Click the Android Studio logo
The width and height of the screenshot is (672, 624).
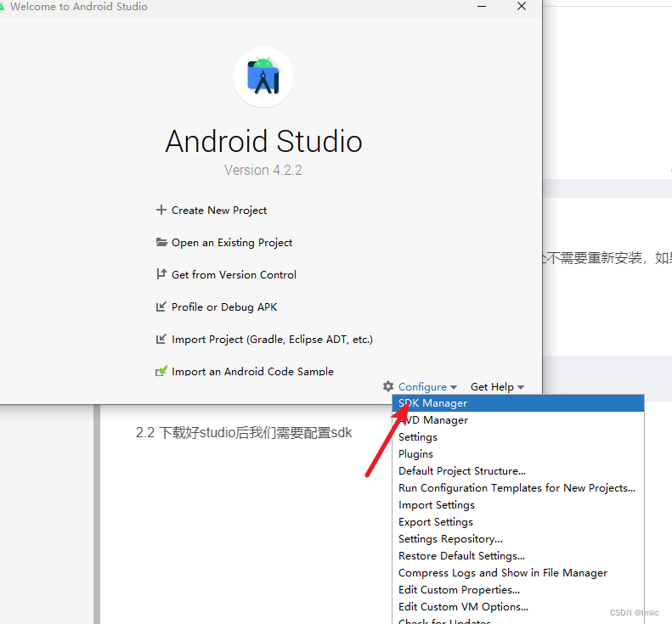pos(263,77)
